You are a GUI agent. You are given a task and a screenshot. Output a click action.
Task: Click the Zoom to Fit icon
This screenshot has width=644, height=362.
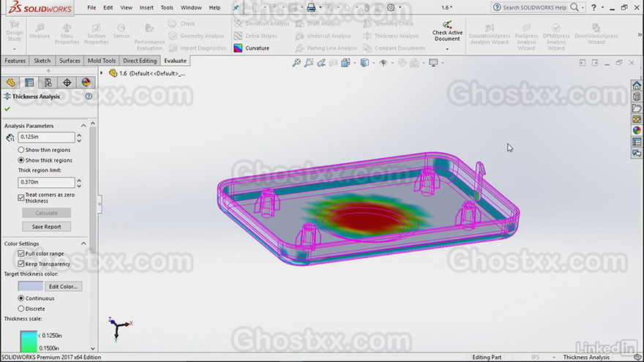[x=296, y=62]
